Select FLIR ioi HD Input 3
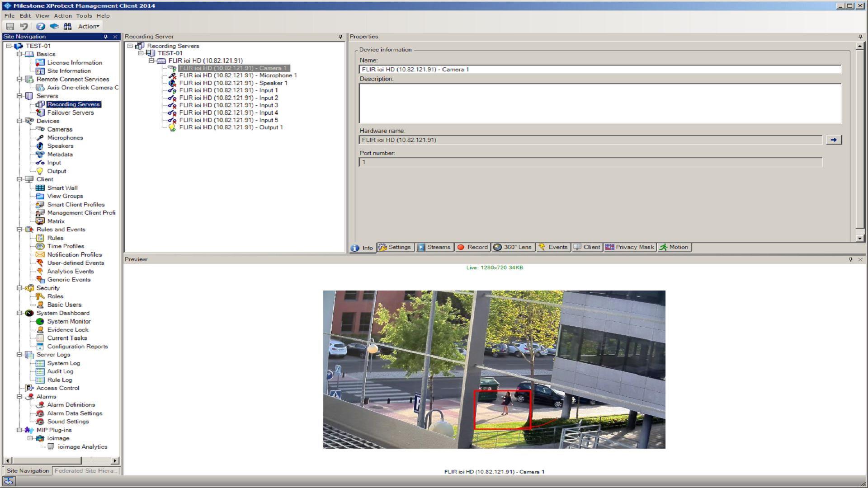 (228, 105)
